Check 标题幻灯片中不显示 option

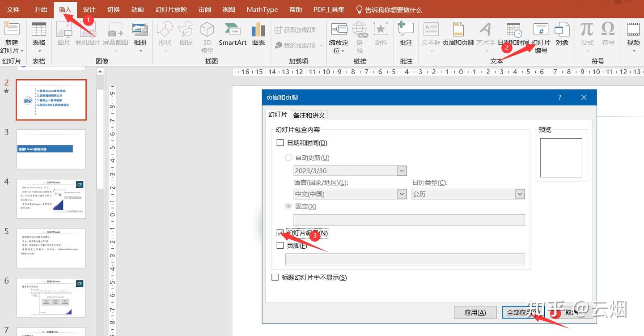275,277
